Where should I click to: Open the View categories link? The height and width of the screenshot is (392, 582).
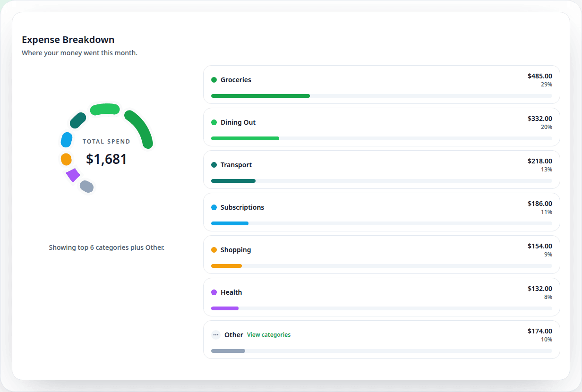[x=269, y=335]
